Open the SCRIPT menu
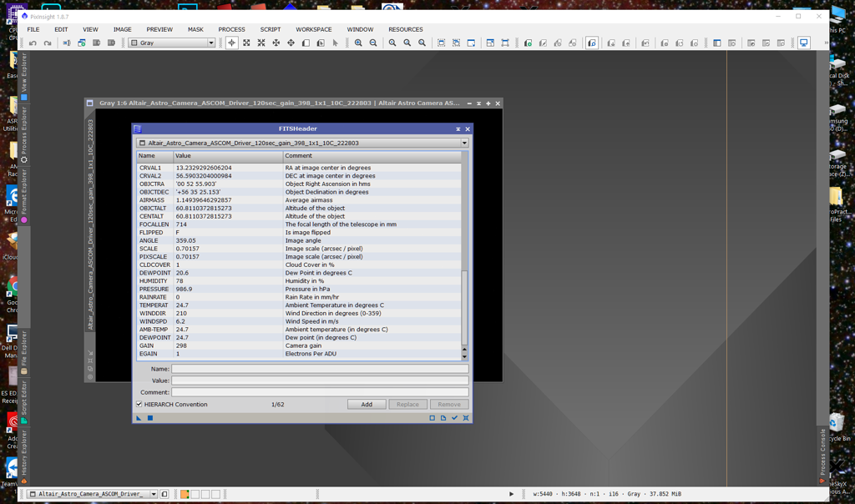 [270, 28]
